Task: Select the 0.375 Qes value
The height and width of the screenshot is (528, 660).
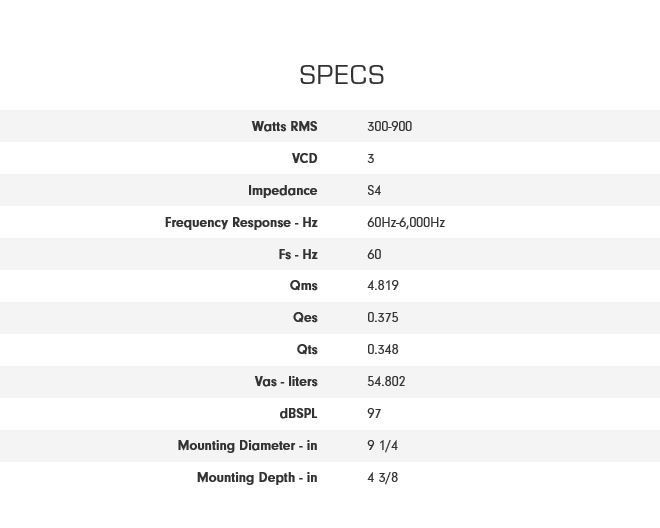Action: pos(382,318)
